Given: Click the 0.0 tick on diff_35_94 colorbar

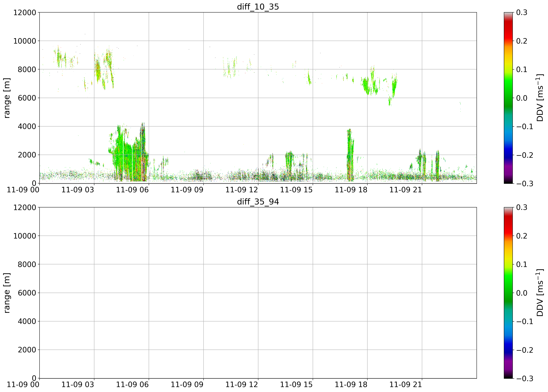Looking at the screenshot, I should [x=522, y=293].
